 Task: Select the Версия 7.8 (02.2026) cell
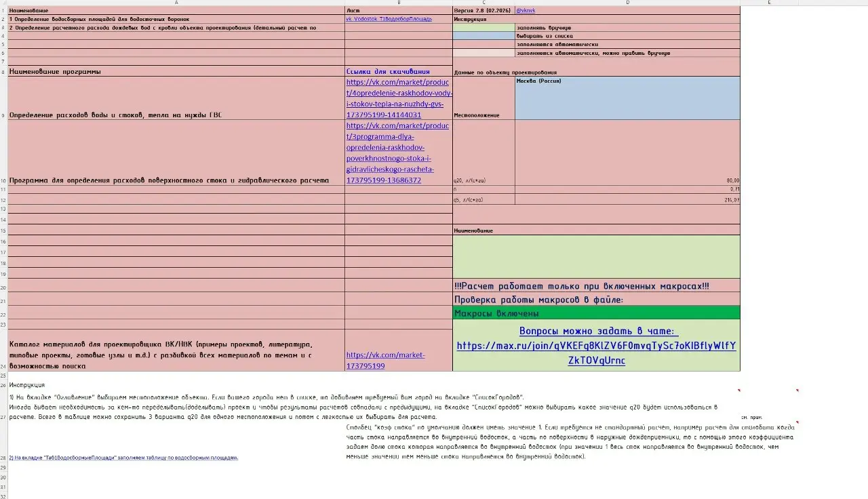(484, 11)
